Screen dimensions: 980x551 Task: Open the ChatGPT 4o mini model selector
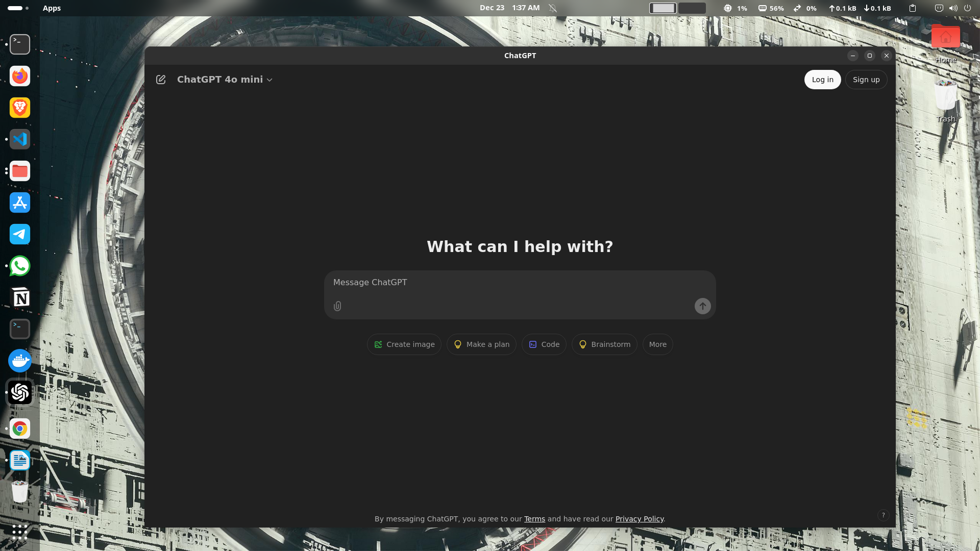[224, 80]
